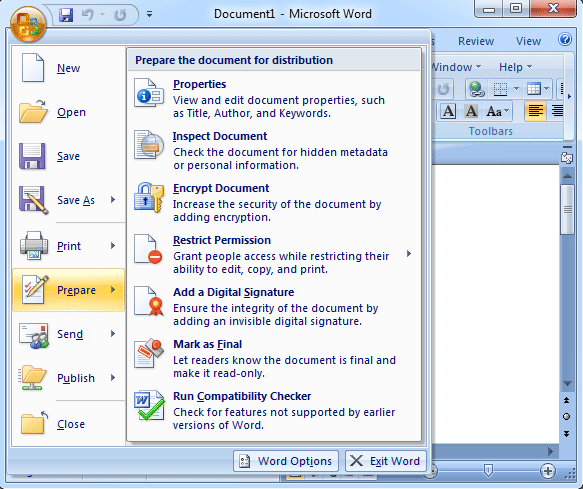The width and height of the screenshot is (583, 489).
Task: Click the borders grid icon
Action: (500, 89)
